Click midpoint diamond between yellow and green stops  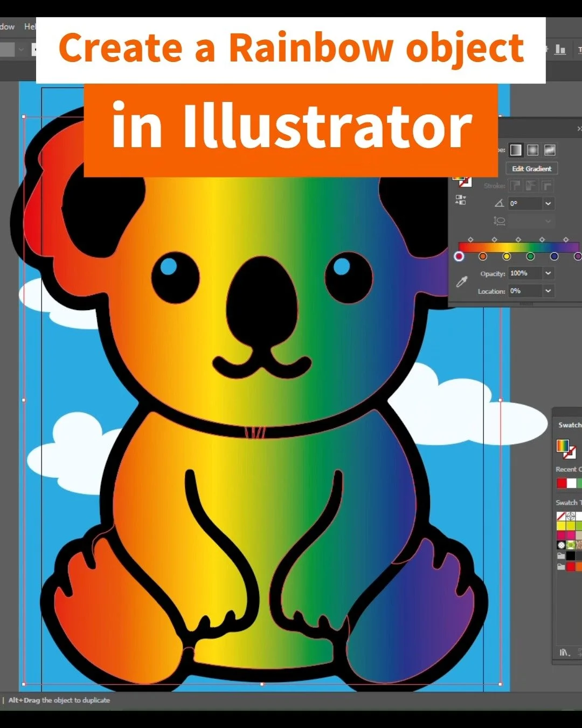click(518, 239)
